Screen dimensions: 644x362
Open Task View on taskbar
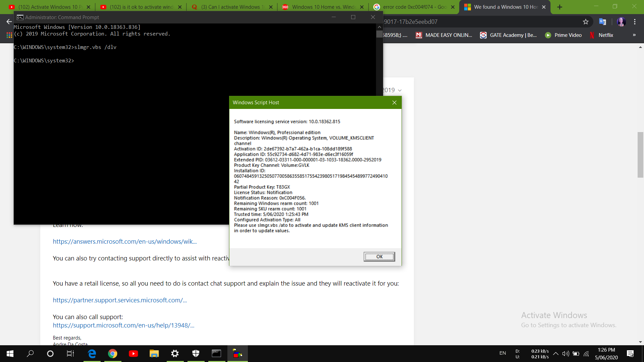(x=70, y=354)
